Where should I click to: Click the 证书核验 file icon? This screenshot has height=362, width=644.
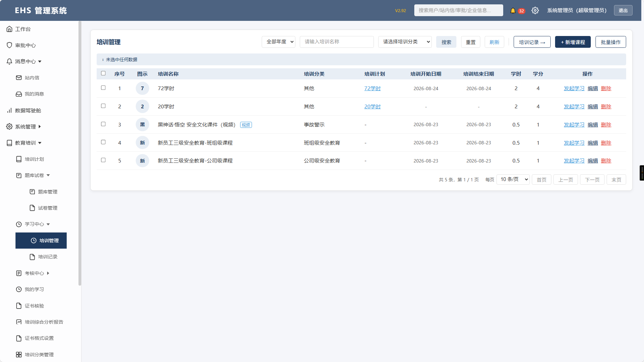coord(19,306)
